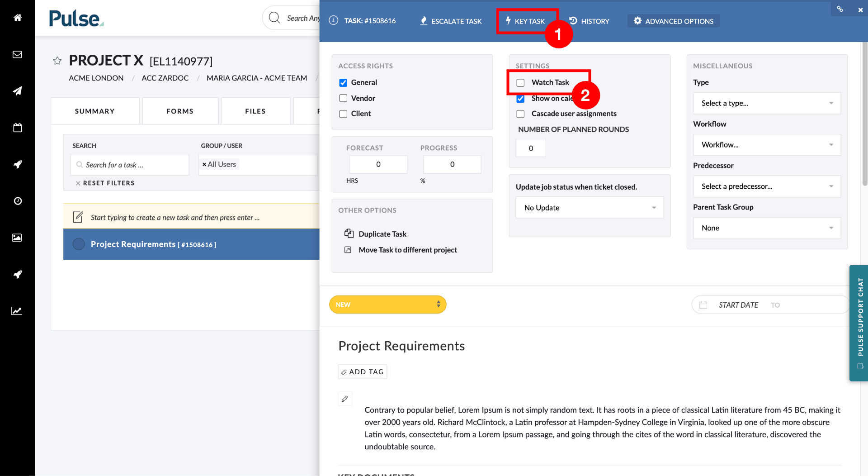The image size is (868, 476).
Task: Toggle the Show on calendar checkbox
Action: pyautogui.click(x=520, y=98)
